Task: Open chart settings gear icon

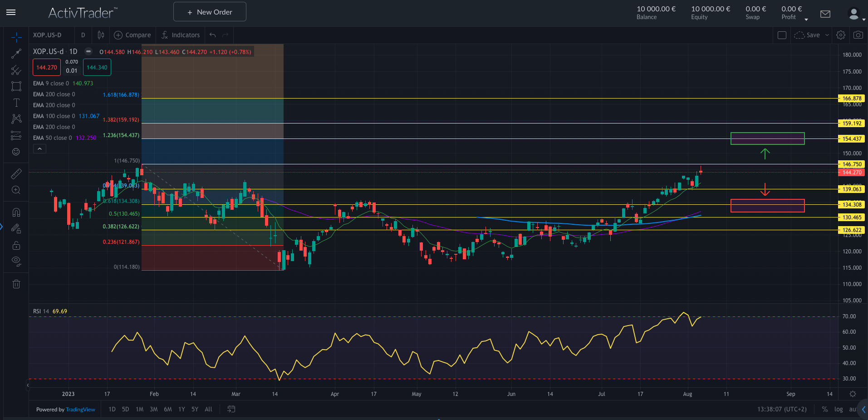Action: pyautogui.click(x=840, y=35)
